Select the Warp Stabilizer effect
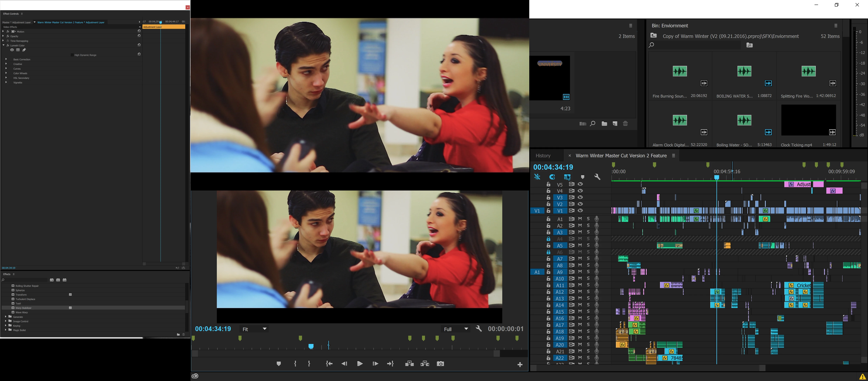Screen dimensions: 868x381 tap(24, 308)
